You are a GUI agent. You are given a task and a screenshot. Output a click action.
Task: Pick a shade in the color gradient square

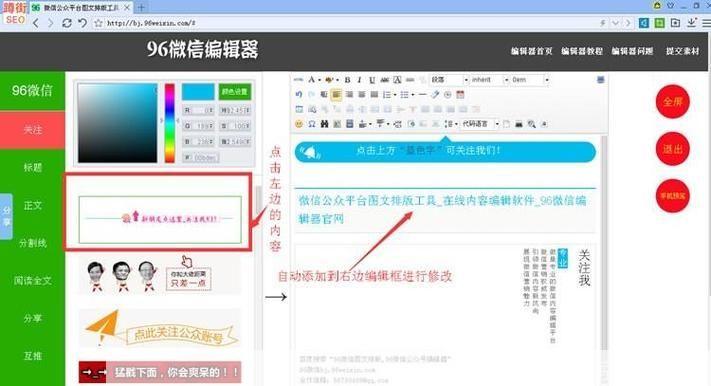(117, 123)
